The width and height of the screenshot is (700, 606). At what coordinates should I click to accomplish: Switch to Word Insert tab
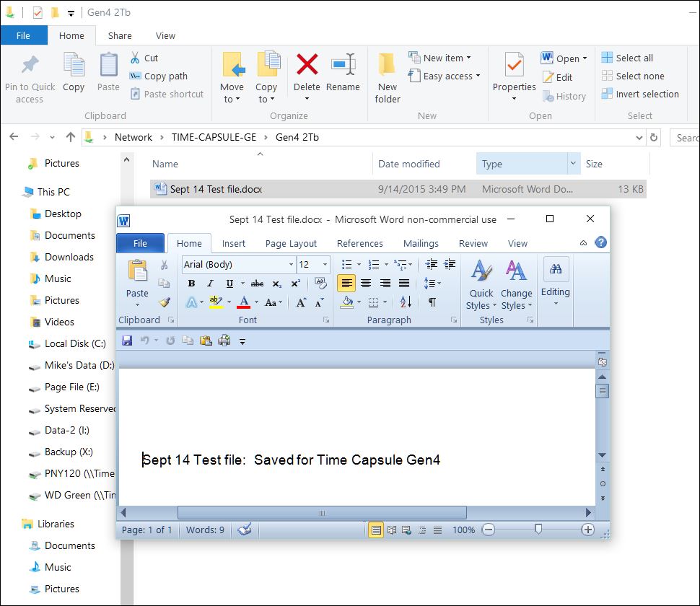point(234,243)
